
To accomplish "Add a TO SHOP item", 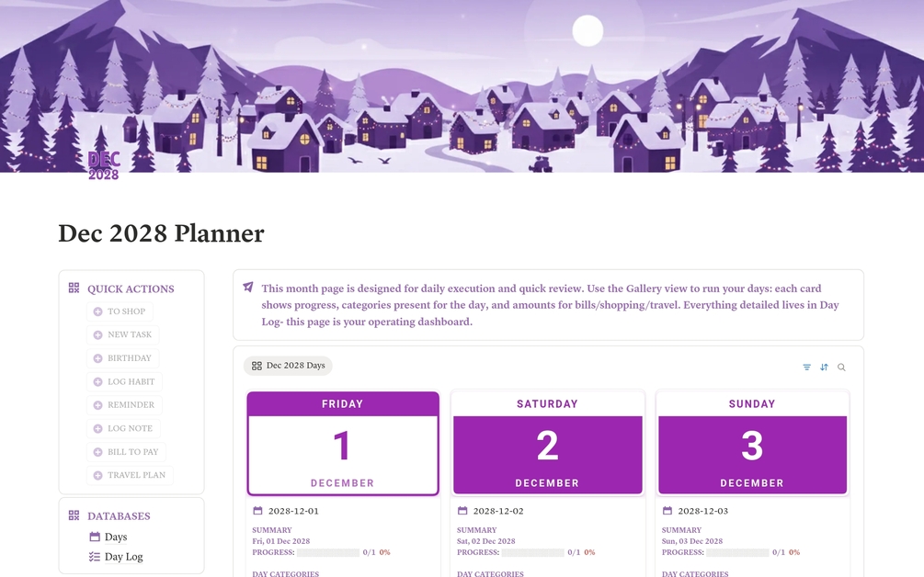I will pyautogui.click(x=120, y=311).
